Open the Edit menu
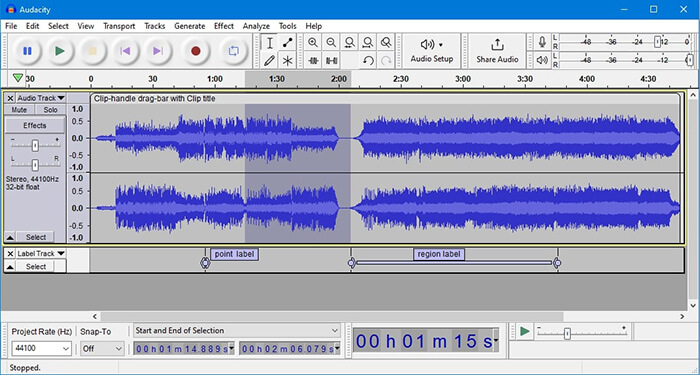 tap(32, 26)
